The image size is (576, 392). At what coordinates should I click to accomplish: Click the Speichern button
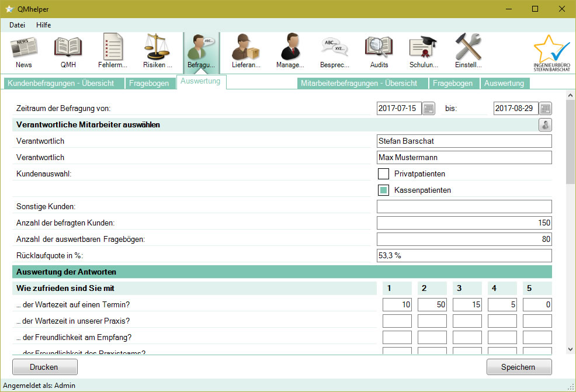click(519, 367)
